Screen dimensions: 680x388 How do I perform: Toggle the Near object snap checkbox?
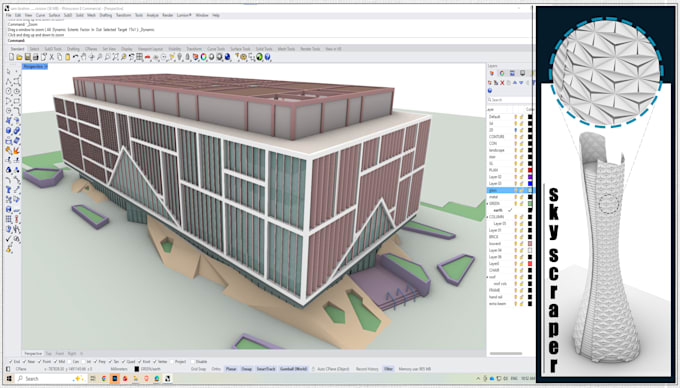pyautogui.click(x=24, y=362)
